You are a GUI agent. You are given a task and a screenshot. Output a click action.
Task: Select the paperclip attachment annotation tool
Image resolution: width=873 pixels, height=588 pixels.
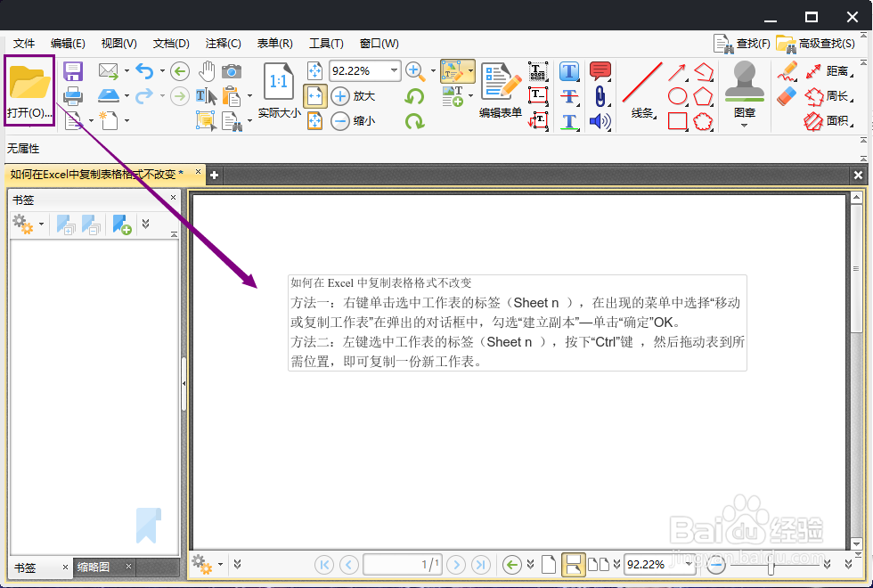[600, 96]
